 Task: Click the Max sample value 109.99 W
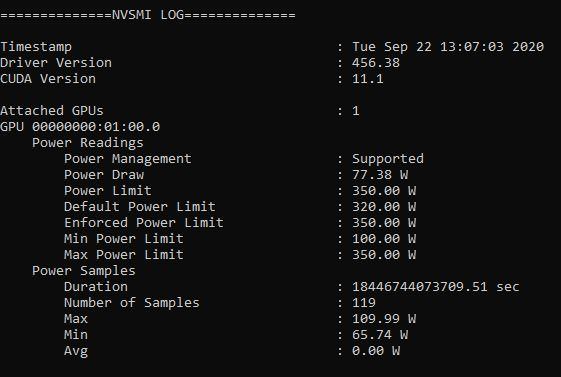(x=384, y=319)
